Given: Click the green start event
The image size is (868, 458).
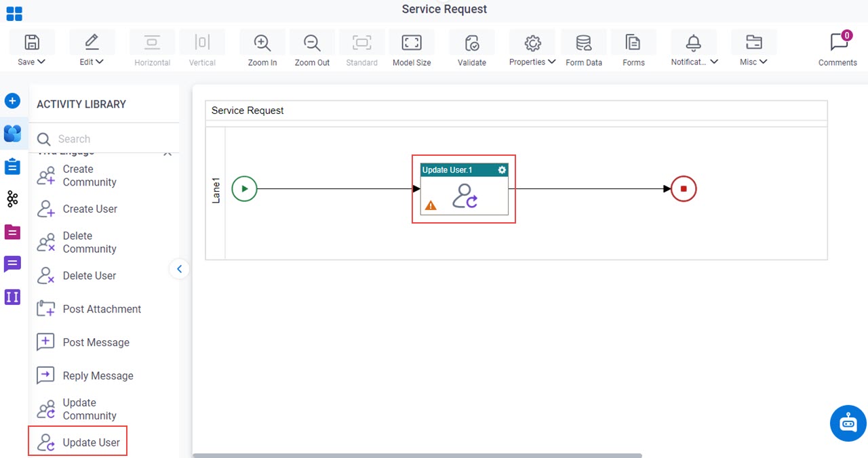Looking at the screenshot, I should click(x=244, y=189).
